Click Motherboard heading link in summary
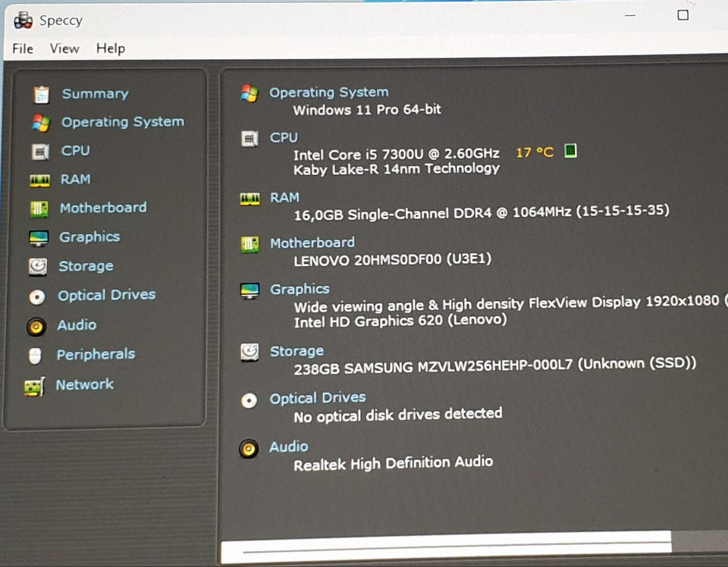The image size is (728, 567). 312,243
